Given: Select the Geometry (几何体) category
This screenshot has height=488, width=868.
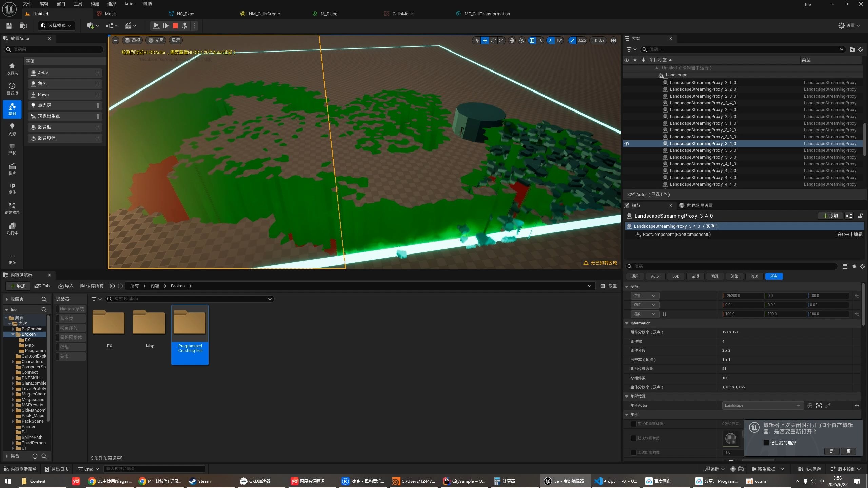Looking at the screenshot, I should [x=12, y=228].
